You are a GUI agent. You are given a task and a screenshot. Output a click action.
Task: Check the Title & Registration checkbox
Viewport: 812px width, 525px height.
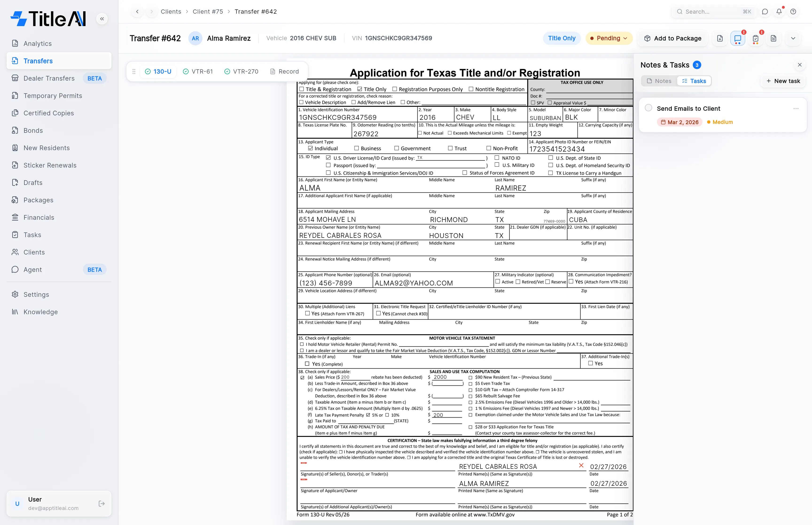coord(301,89)
